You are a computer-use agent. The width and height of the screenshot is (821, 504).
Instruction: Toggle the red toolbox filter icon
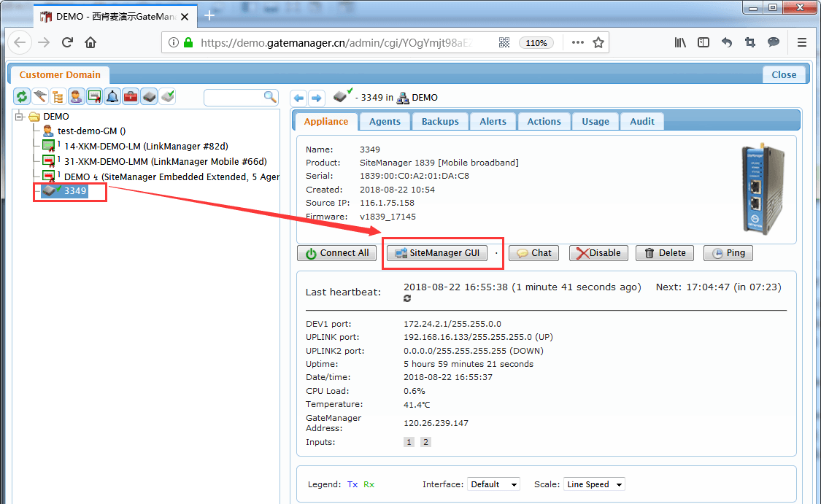[x=131, y=96]
